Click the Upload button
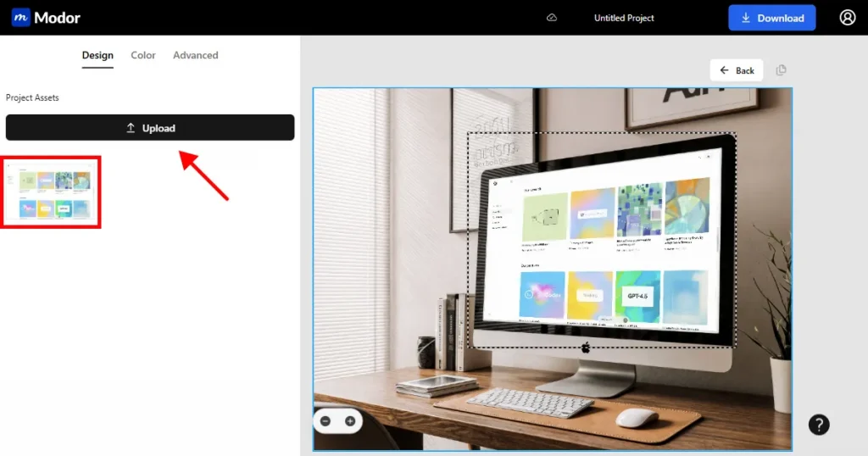 point(150,128)
